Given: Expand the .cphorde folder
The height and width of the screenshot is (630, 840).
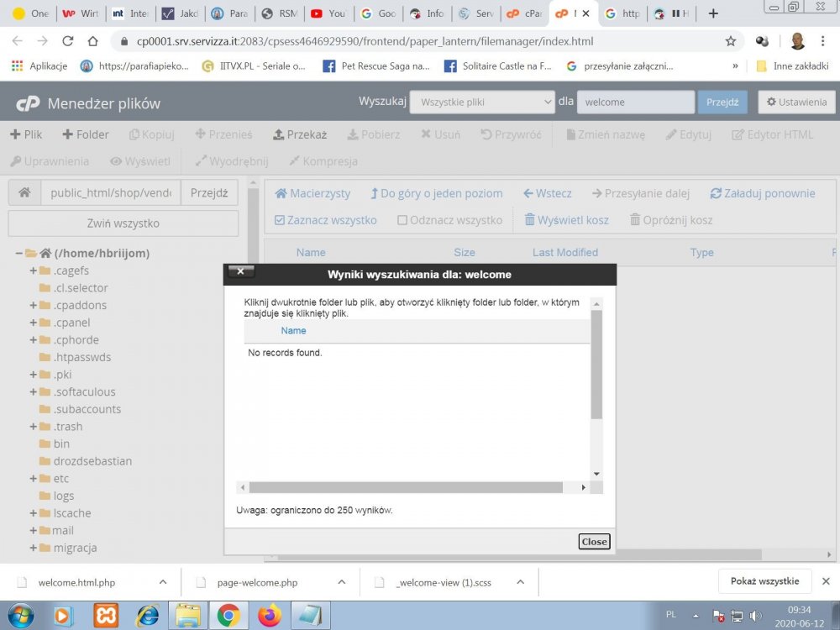Looking at the screenshot, I should click(34, 339).
